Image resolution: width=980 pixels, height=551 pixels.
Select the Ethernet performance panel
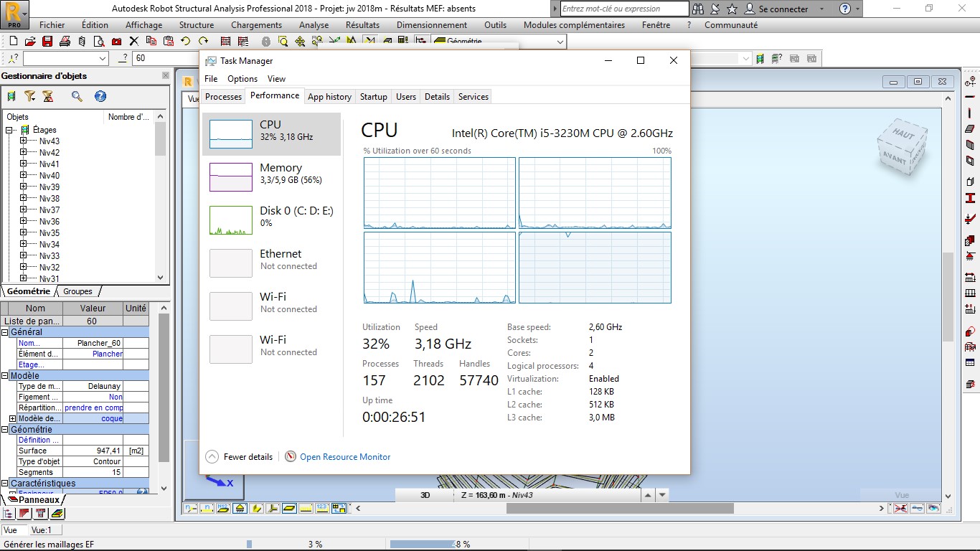[x=271, y=263]
